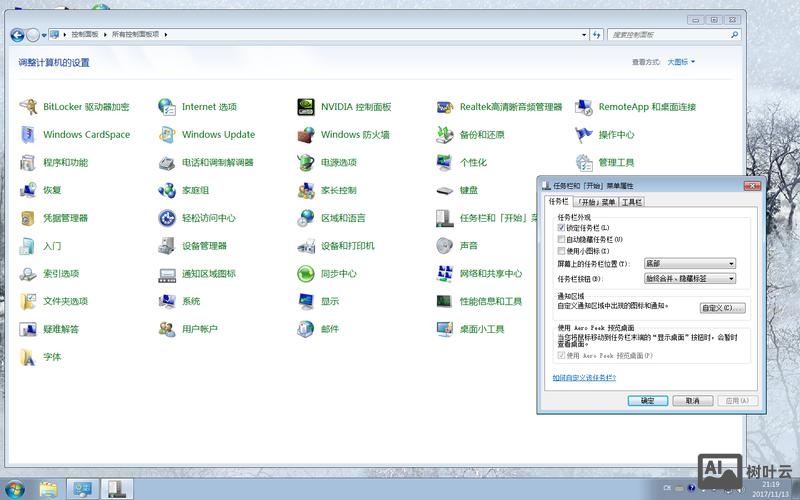Expand 所有控制面板项 breadcrumb arrow

[x=166, y=35]
